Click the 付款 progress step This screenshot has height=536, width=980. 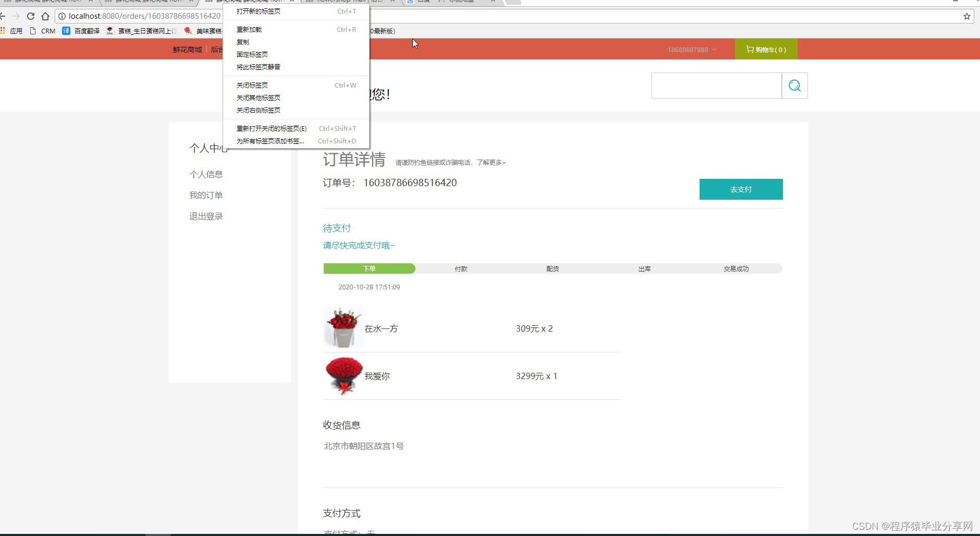[461, 269]
